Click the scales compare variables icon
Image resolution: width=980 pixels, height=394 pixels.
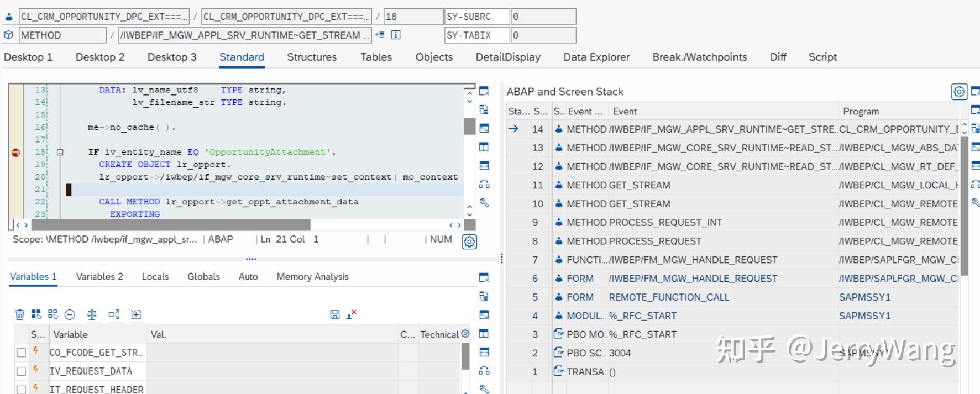[92, 314]
